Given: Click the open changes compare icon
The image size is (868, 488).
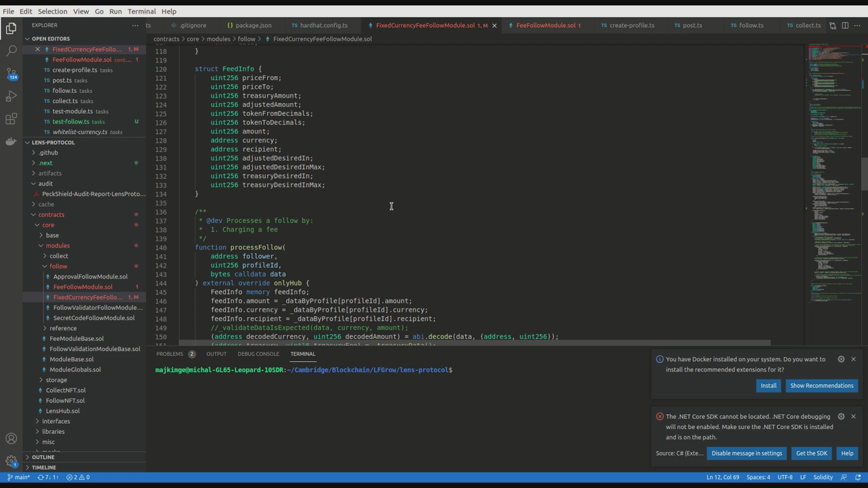Looking at the screenshot, I should tap(833, 25).
